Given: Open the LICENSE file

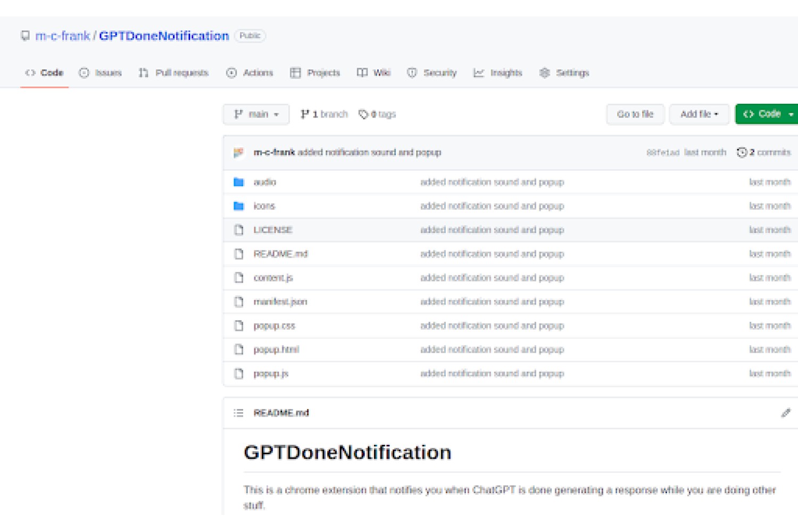Looking at the screenshot, I should tap(273, 230).
